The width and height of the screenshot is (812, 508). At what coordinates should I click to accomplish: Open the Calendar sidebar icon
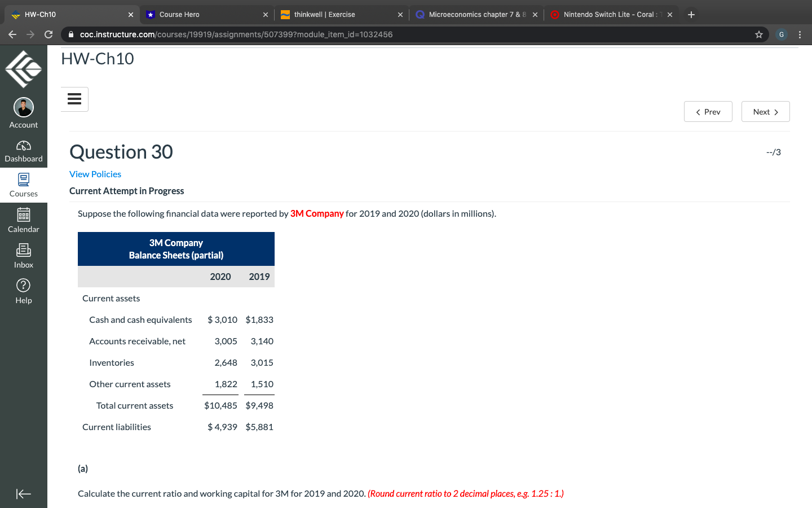pos(23,220)
